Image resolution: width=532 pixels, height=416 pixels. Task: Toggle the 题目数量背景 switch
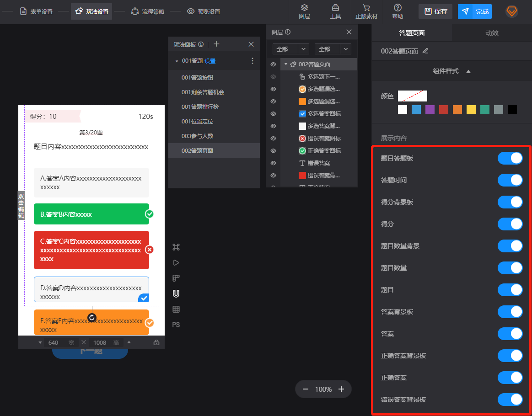(510, 246)
